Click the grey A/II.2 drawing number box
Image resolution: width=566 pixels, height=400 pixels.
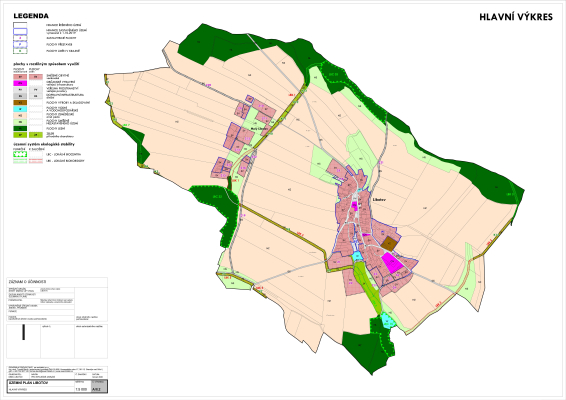coord(99,386)
